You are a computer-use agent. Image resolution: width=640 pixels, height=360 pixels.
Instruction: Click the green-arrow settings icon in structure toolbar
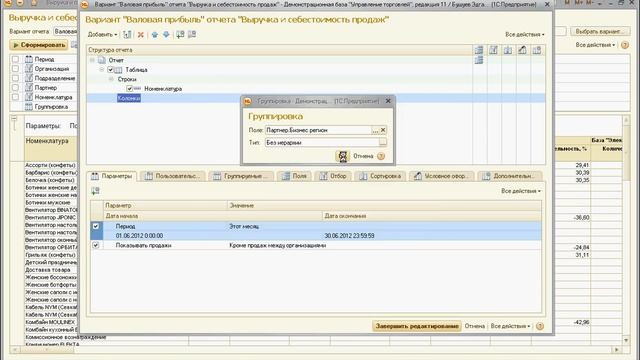pyautogui.click(x=180, y=35)
